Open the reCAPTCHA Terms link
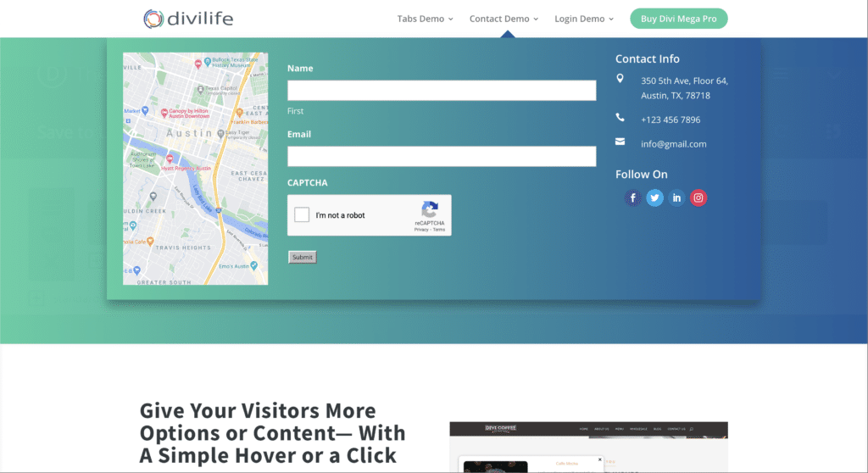Screen dimensions: 868x473 tap(439, 230)
